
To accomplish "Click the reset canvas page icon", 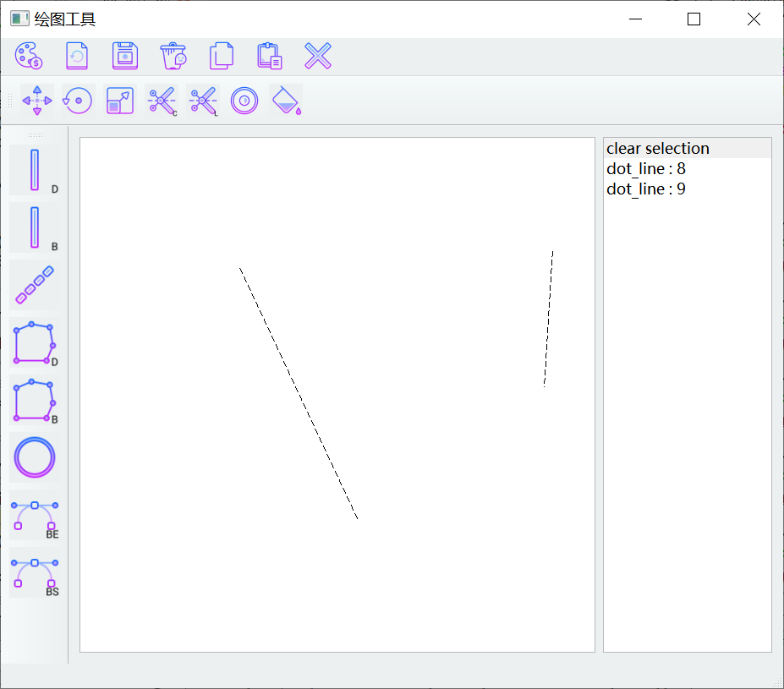I will click(77, 56).
